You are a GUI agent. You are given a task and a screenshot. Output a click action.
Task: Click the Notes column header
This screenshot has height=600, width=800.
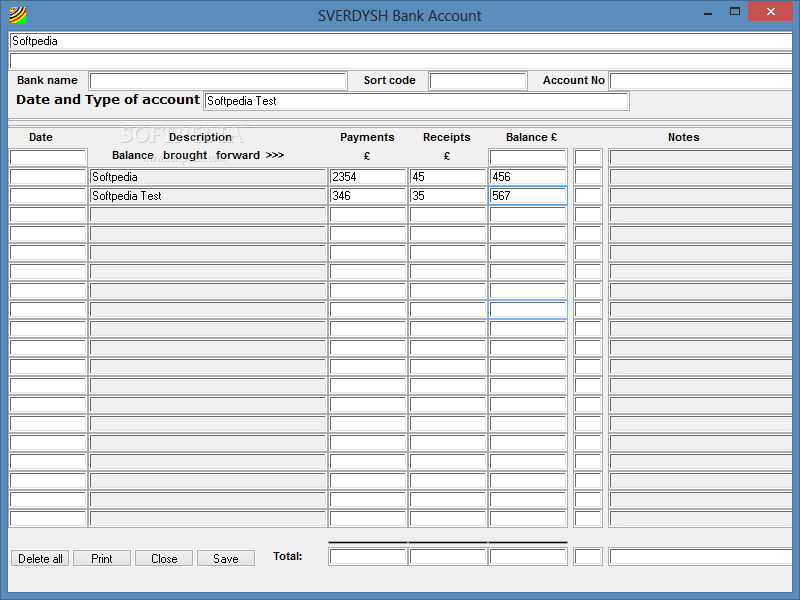(684, 137)
